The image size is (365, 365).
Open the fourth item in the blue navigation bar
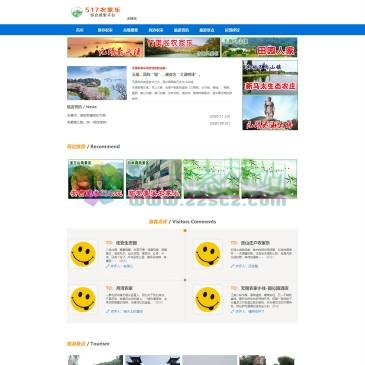(156, 30)
